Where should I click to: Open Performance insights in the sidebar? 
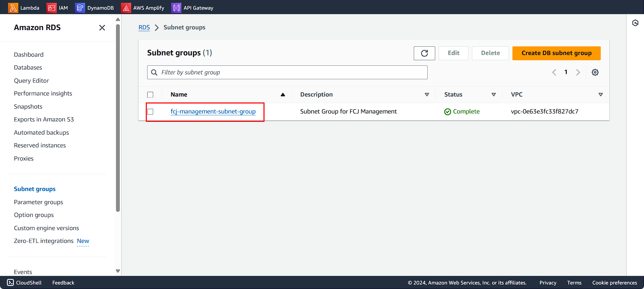43,93
